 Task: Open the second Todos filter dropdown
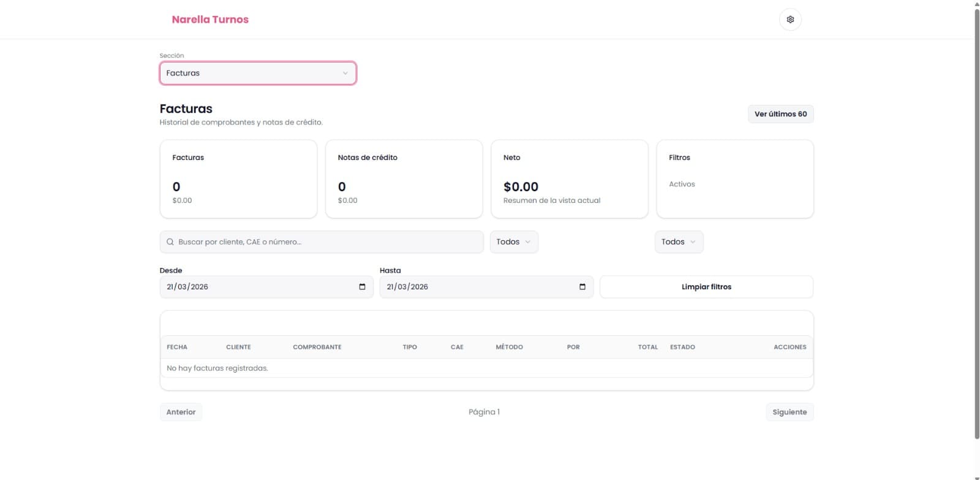tap(679, 242)
